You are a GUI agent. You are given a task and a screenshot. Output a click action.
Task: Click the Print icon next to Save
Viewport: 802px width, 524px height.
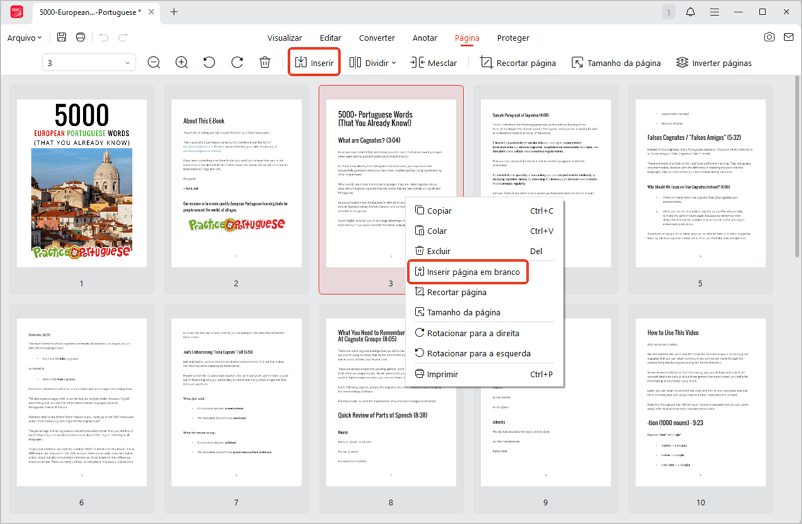click(x=80, y=37)
